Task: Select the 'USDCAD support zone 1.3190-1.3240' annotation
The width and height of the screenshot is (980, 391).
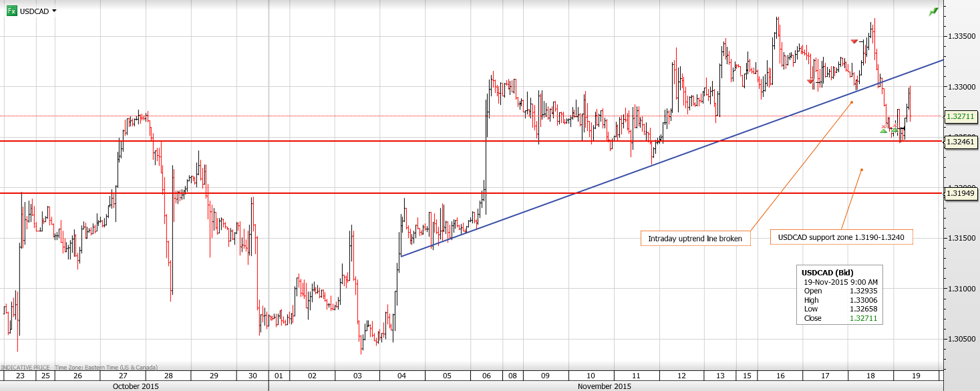Action: pyautogui.click(x=841, y=237)
